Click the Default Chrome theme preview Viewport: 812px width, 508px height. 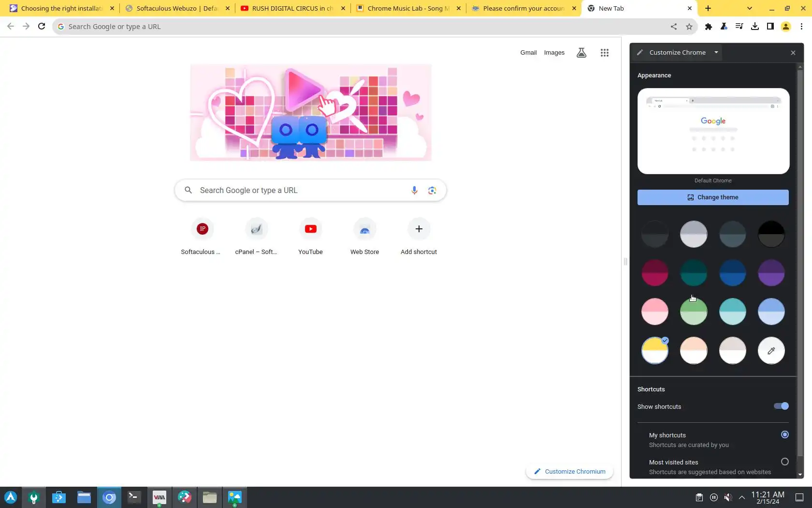713,131
